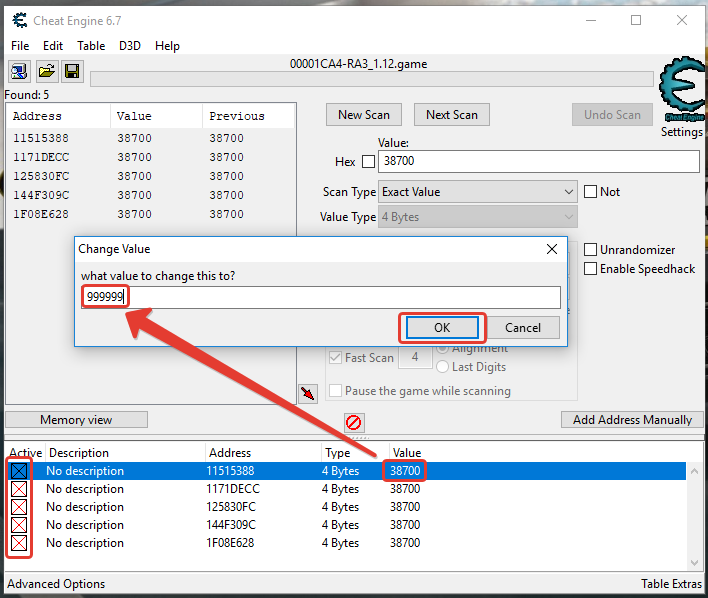Click the red clear-list circle icon

pyautogui.click(x=354, y=422)
